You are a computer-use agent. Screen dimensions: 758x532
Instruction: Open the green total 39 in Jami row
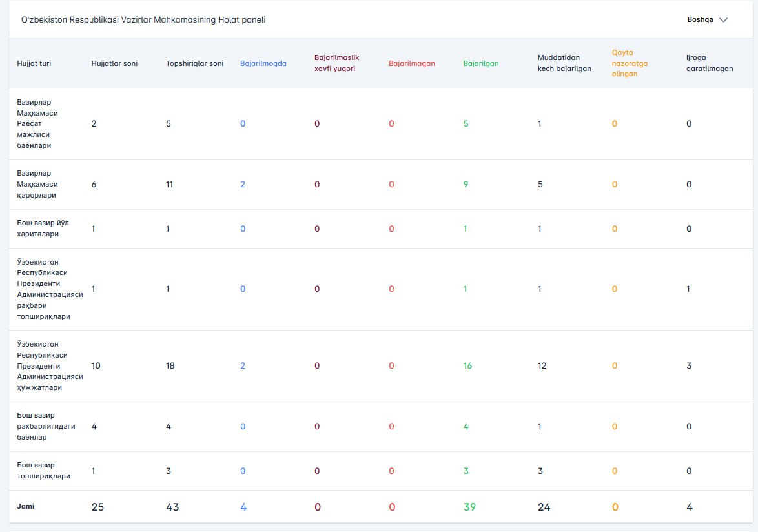(469, 507)
